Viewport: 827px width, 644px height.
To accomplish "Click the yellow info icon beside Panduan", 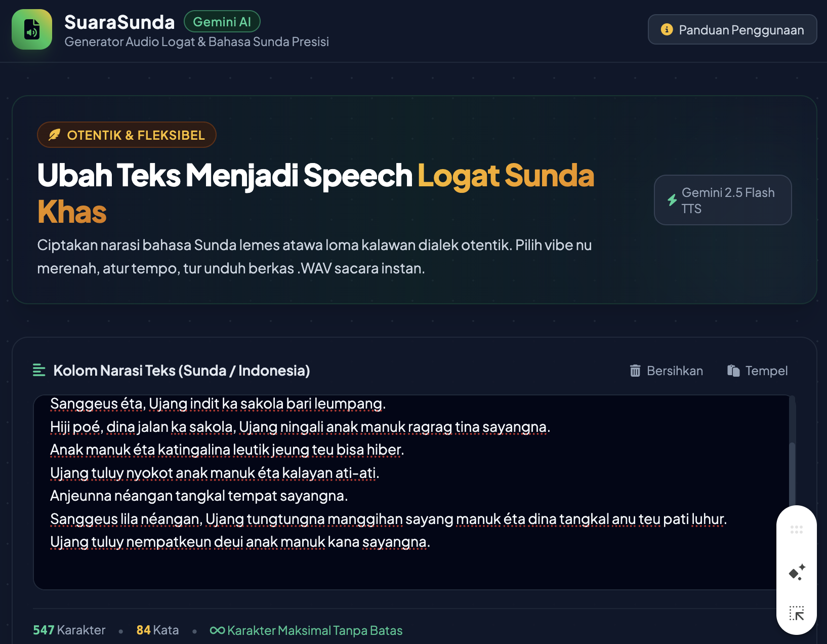I will click(x=667, y=30).
